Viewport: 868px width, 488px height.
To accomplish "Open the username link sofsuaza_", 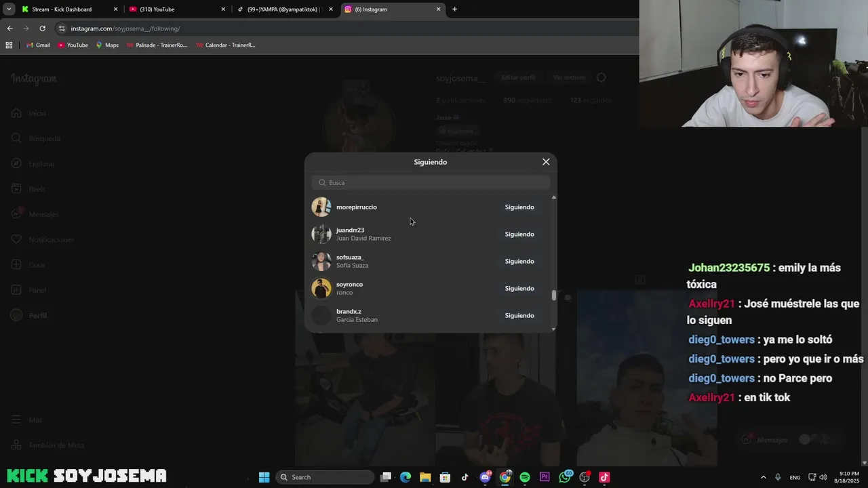I will 350,257.
